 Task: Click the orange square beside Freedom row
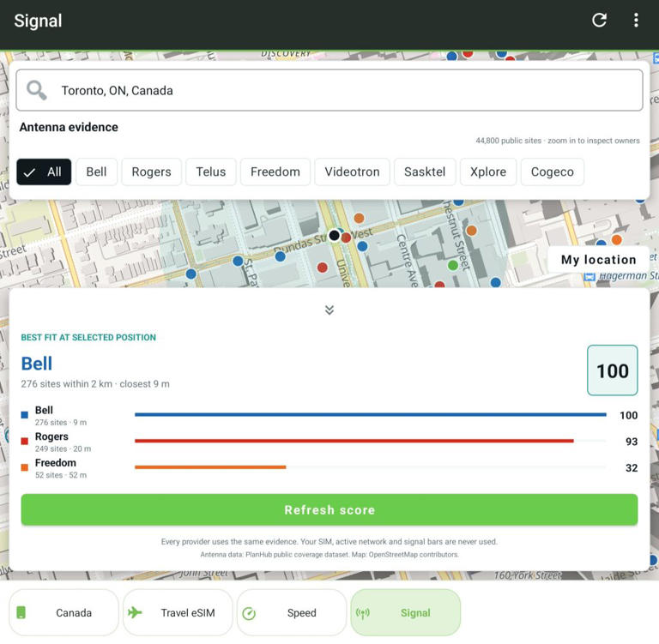coord(24,467)
